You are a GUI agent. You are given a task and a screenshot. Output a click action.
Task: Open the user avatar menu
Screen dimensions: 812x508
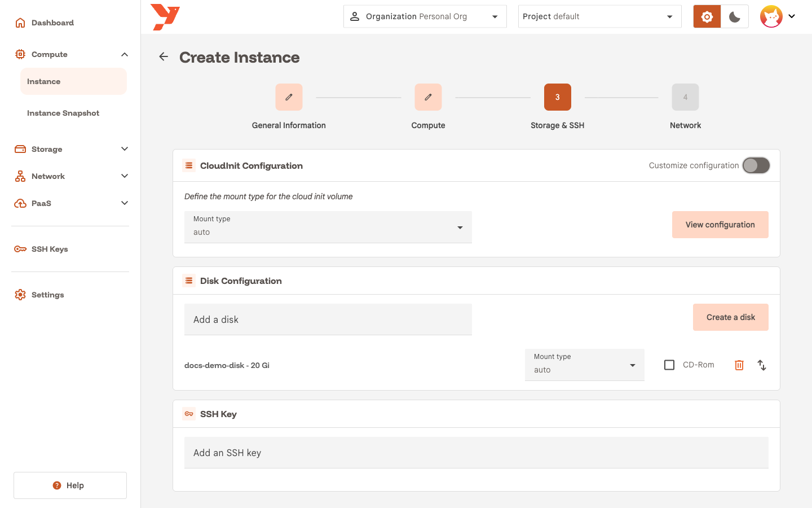coord(778,16)
